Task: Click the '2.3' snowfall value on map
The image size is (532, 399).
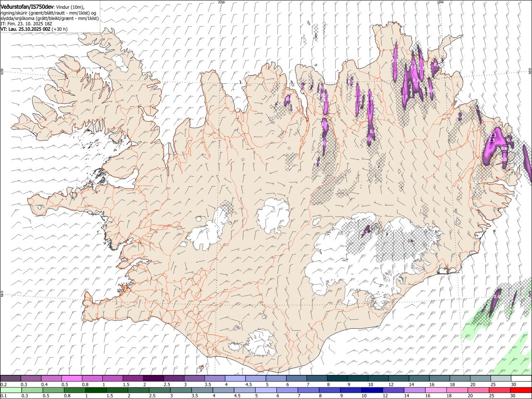Action: [x=493, y=135]
